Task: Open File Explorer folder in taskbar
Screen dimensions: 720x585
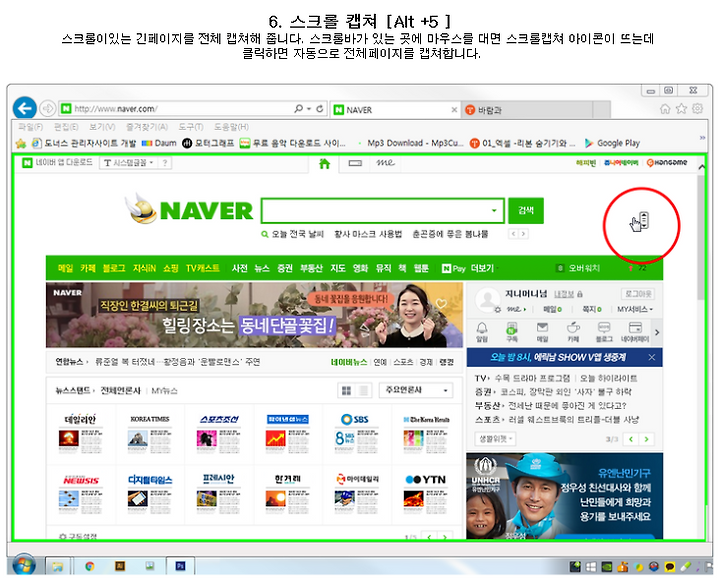Action: [58, 566]
